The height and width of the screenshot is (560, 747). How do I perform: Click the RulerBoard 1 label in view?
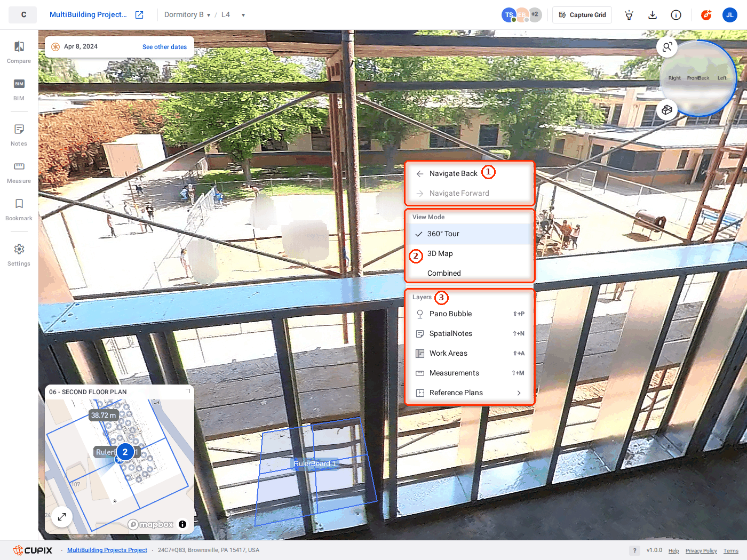click(x=315, y=463)
